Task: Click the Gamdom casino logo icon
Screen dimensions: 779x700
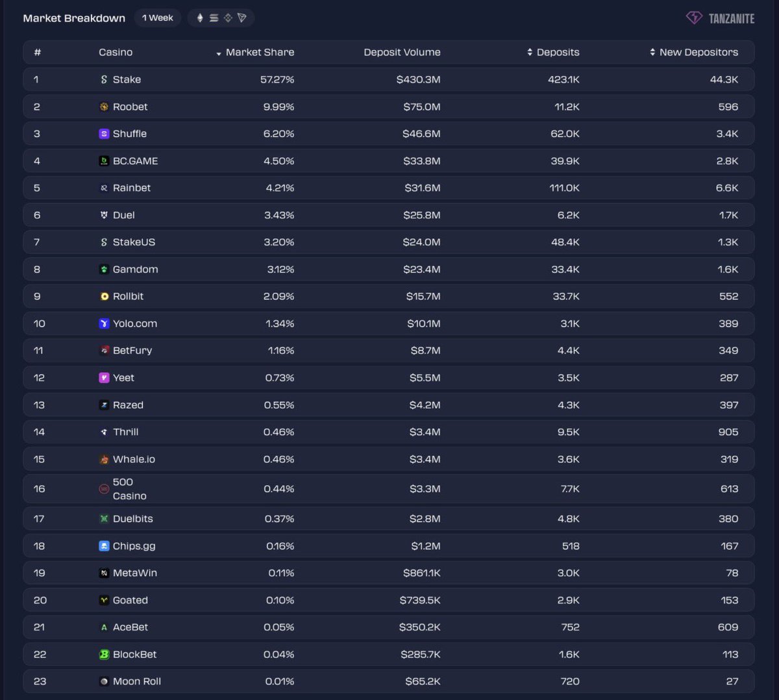Action: pos(104,269)
